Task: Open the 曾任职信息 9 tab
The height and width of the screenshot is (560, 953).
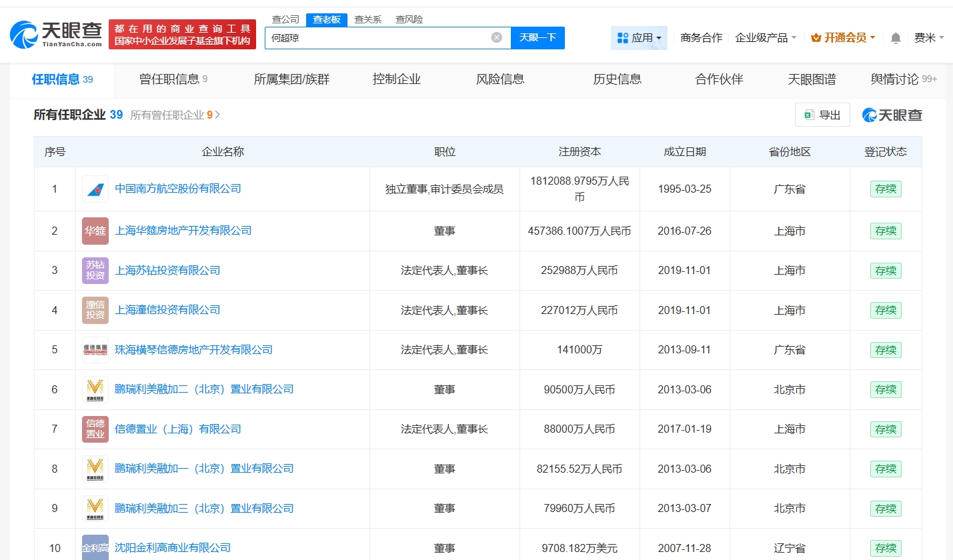Action: click(173, 79)
